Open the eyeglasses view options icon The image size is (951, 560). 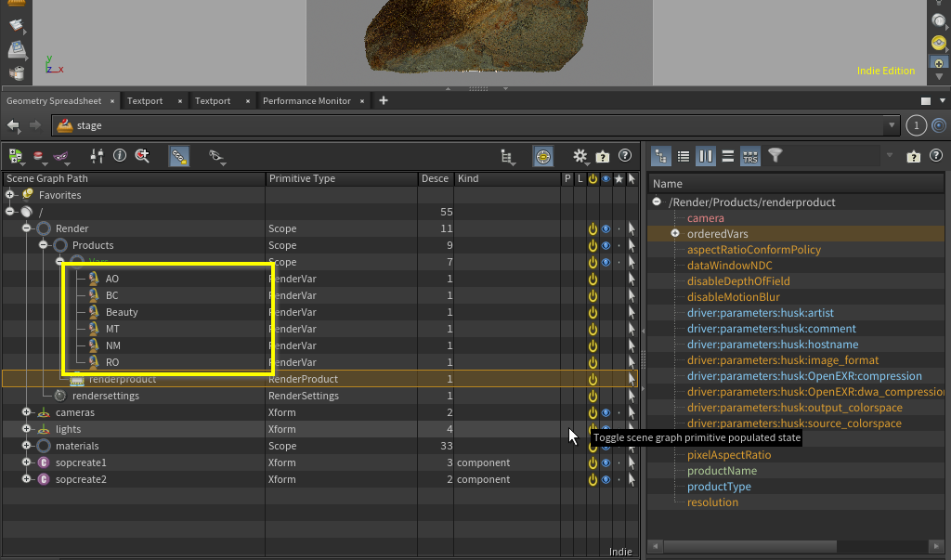[216, 157]
